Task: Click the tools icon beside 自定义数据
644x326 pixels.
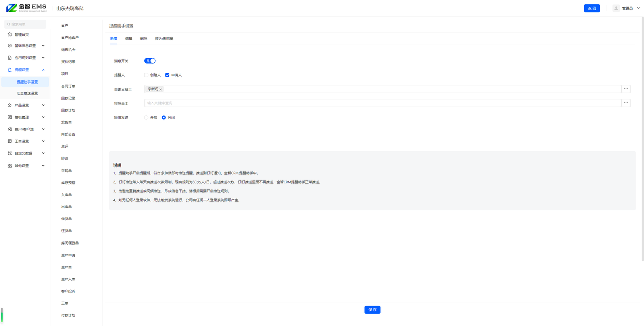Action: coord(10,153)
